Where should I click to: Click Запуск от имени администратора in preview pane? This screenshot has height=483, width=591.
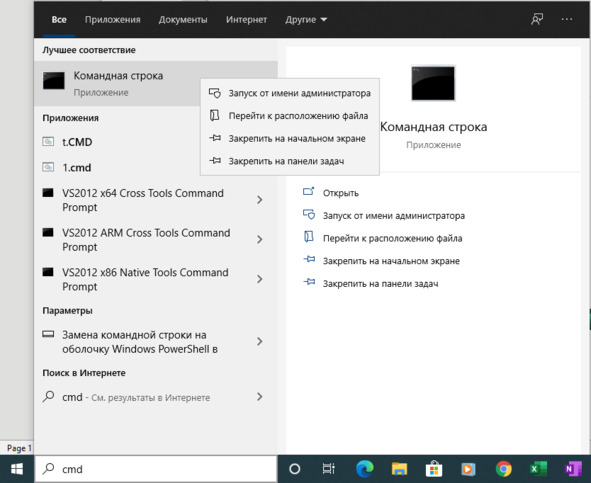tap(393, 216)
